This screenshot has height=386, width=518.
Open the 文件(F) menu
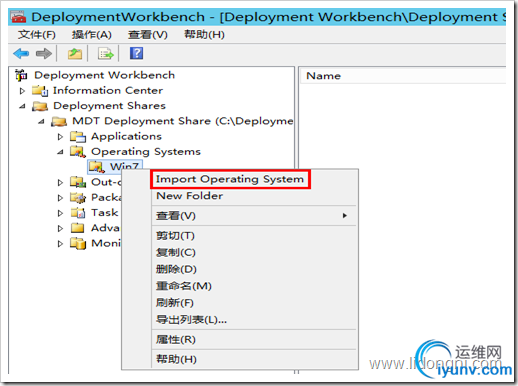pos(37,34)
